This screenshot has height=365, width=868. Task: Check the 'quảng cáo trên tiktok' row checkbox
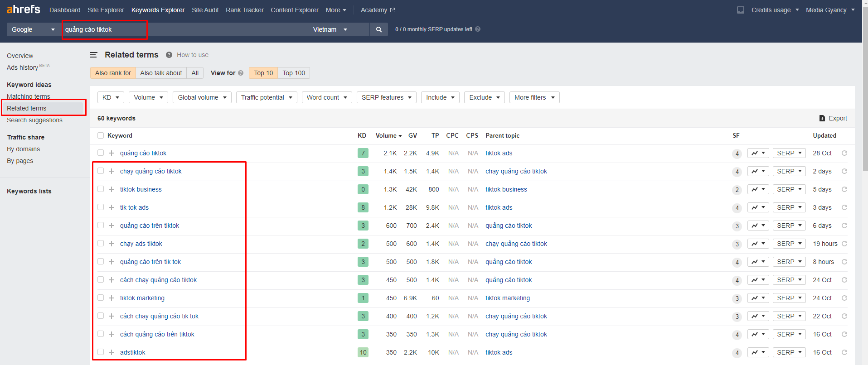tap(101, 226)
